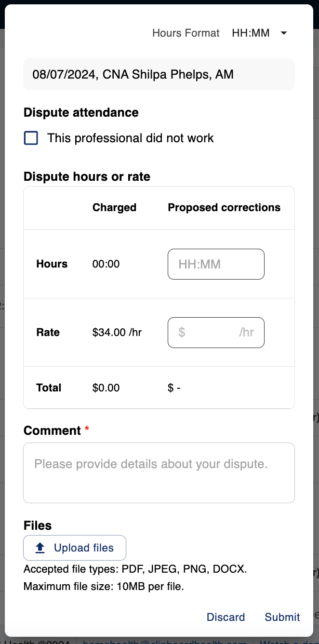Screen dimensions: 319x644
Task: Select the HH:MM format value
Action: [x=251, y=33]
